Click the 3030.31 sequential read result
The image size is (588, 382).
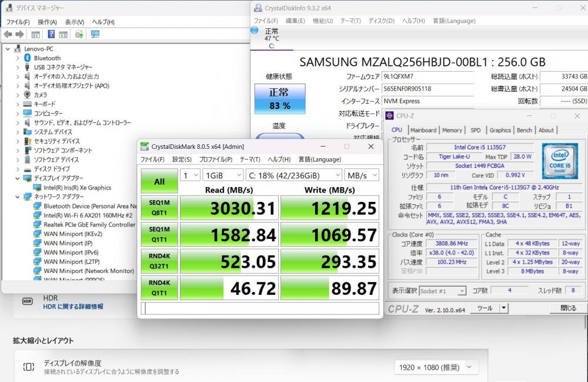[229, 208]
